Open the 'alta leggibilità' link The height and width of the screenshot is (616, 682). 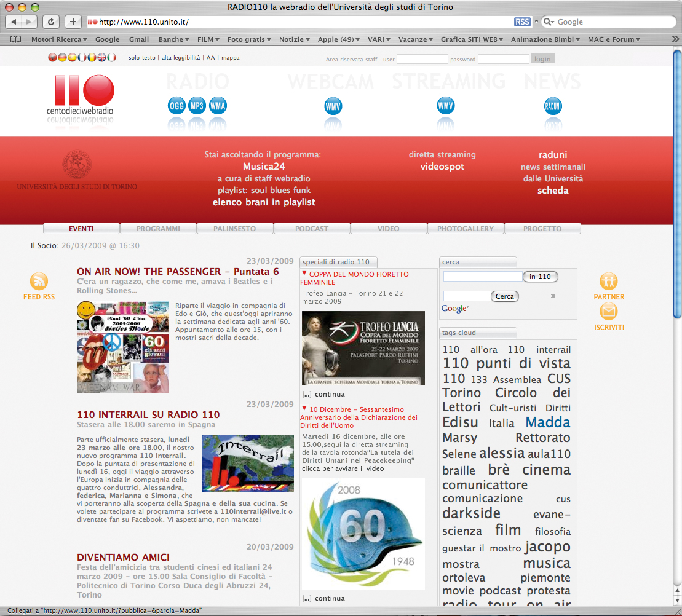(x=181, y=57)
